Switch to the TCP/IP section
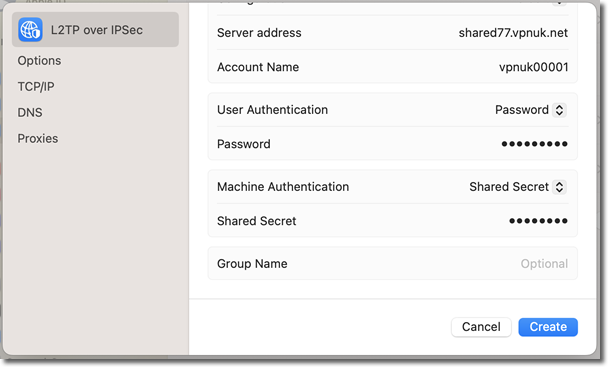Viewport: 608px width, 367px height. 36,87
